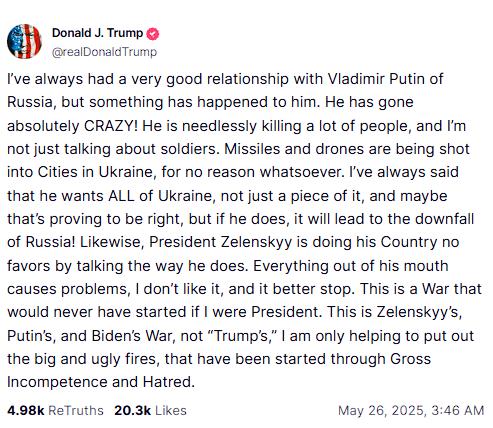The image size is (493, 428).
Task: Click the name Vladimir Putin in the post
Action: pos(376,79)
